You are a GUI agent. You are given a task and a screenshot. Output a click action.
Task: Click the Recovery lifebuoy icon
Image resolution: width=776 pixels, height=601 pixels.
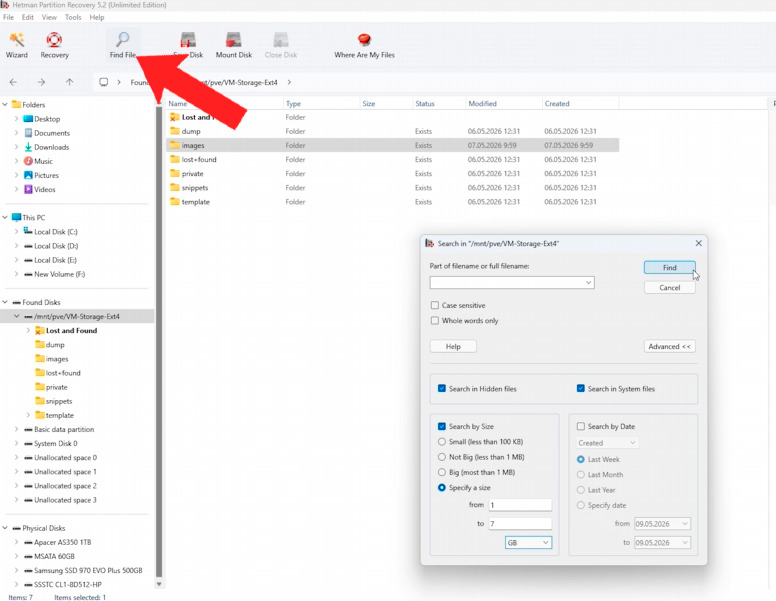click(54, 40)
